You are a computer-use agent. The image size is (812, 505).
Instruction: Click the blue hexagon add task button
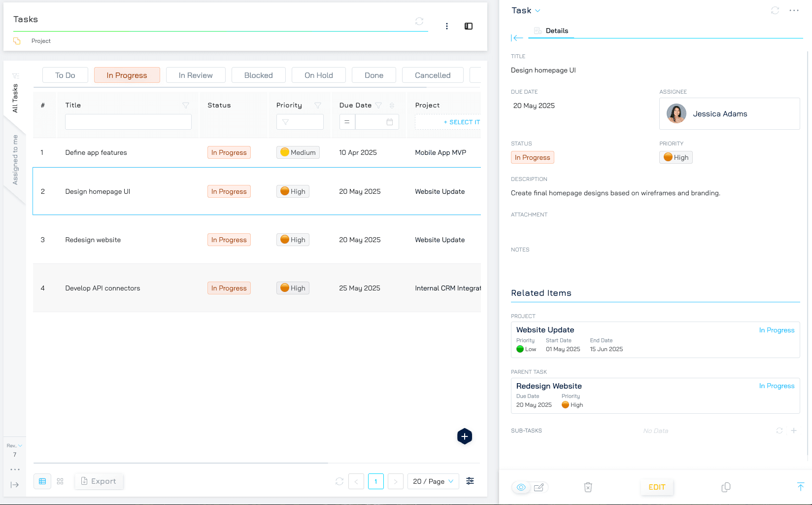tap(464, 436)
